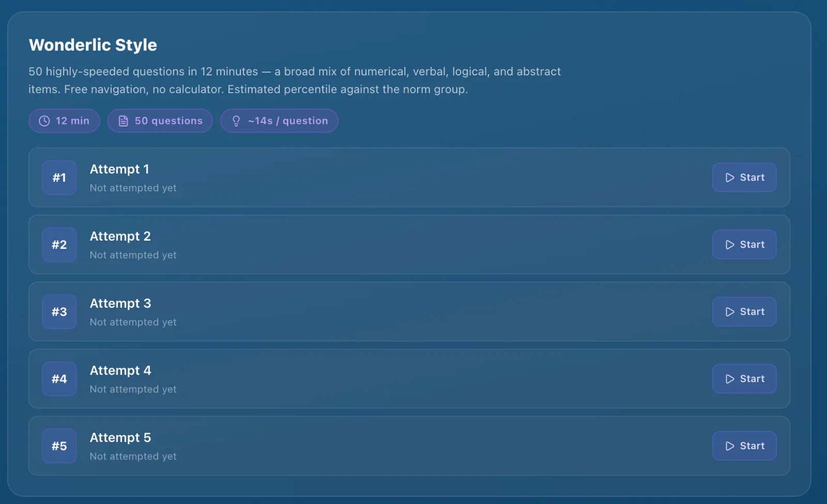The height and width of the screenshot is (504, 827).
Task: Click 'Not attempted yet' under Attempt 3
Action: (x=133, y=322)
